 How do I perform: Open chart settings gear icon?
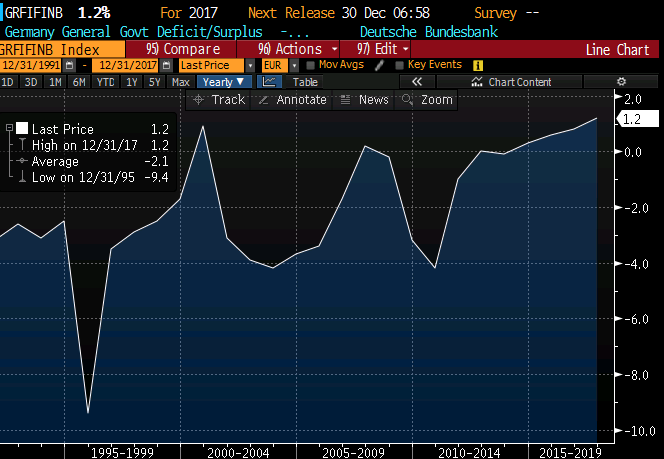tap(621, 82)
